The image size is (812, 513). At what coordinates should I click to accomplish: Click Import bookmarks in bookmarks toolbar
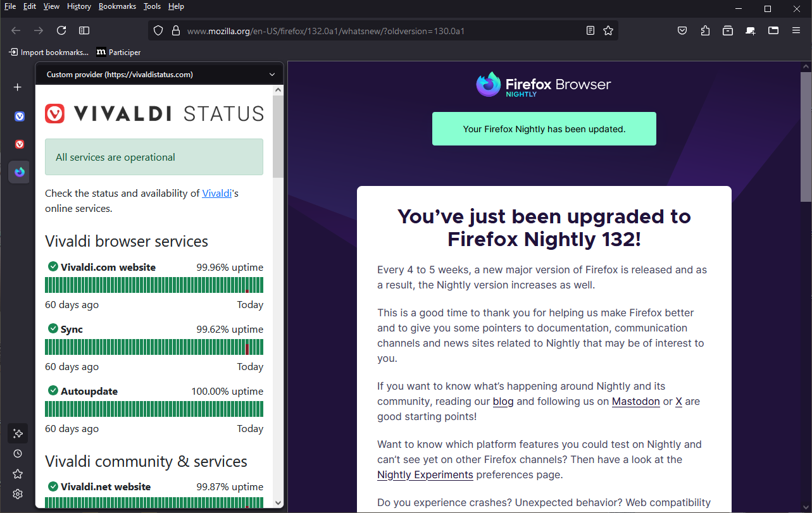tap(49, 53)
